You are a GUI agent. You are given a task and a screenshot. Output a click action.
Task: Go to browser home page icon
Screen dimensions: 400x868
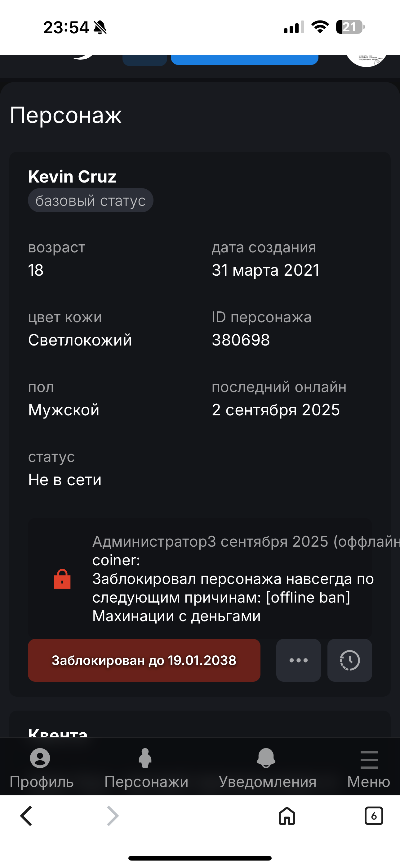287,816
